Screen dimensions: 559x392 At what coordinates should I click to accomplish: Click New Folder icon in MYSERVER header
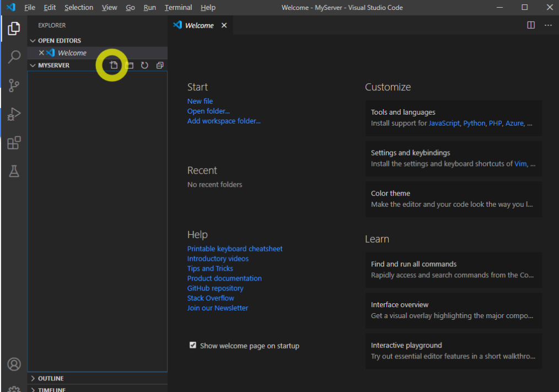(129, 65)
